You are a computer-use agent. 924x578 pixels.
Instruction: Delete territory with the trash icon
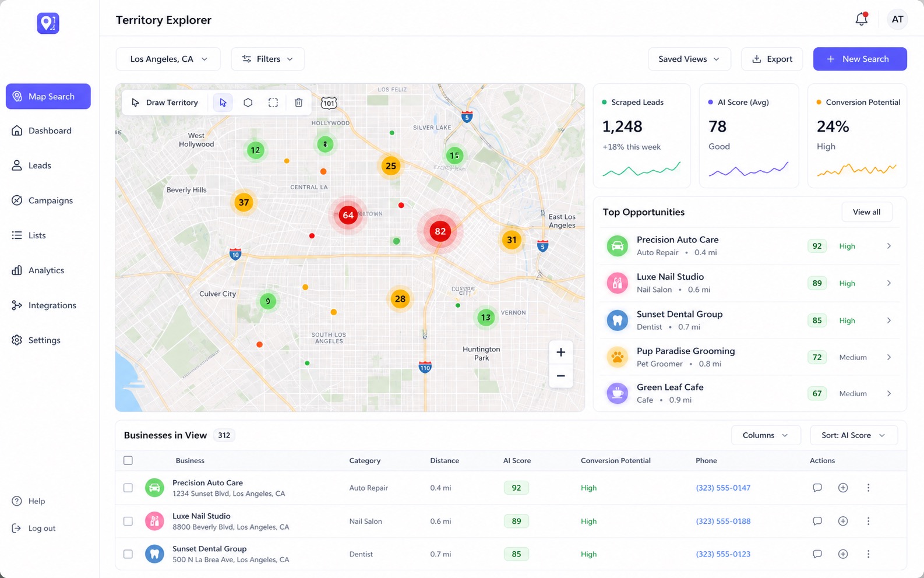pyautogui.click(x=298, y=103)
